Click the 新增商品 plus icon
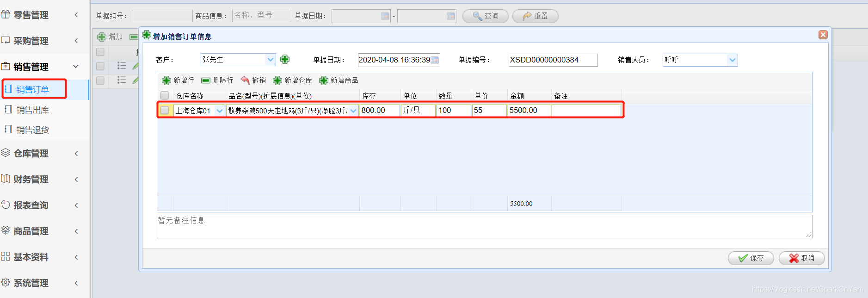 click(324, 81)
